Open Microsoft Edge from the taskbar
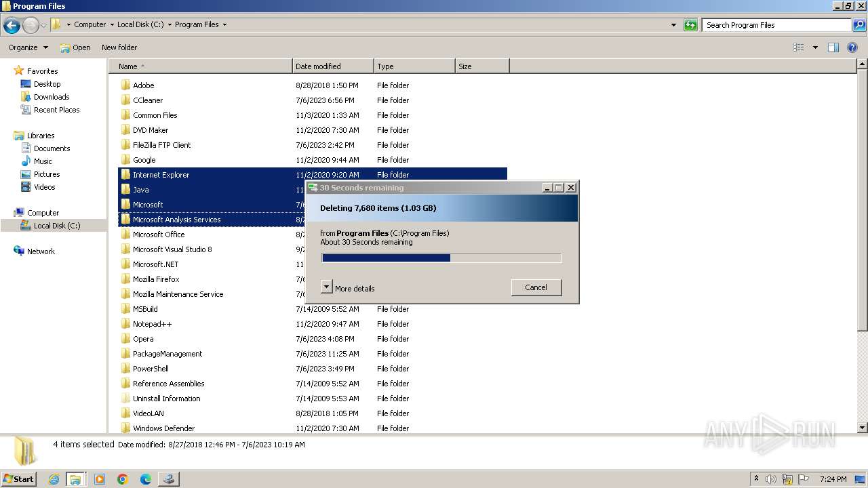The width and height of the screenshot is (868, 488). tap(146, 479)
